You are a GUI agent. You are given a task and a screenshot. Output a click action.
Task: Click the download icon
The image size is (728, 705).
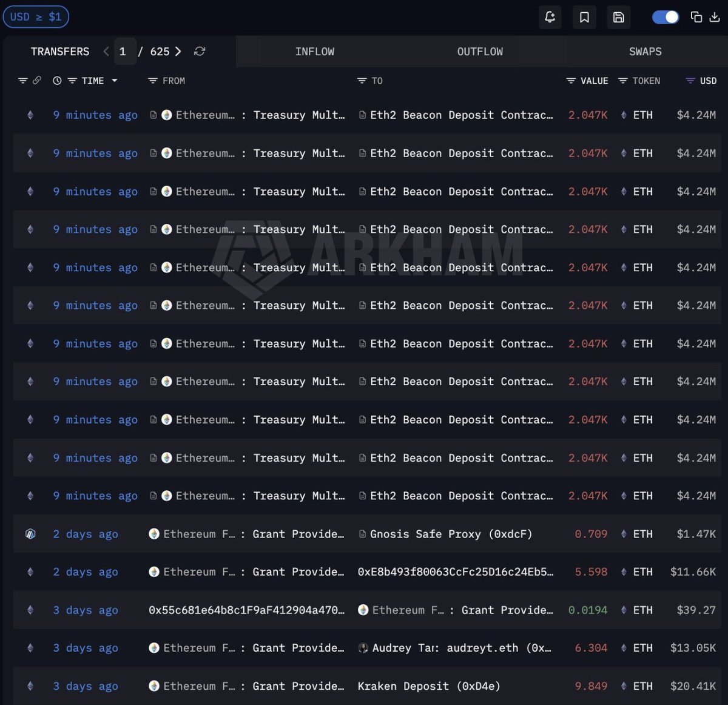715,17
